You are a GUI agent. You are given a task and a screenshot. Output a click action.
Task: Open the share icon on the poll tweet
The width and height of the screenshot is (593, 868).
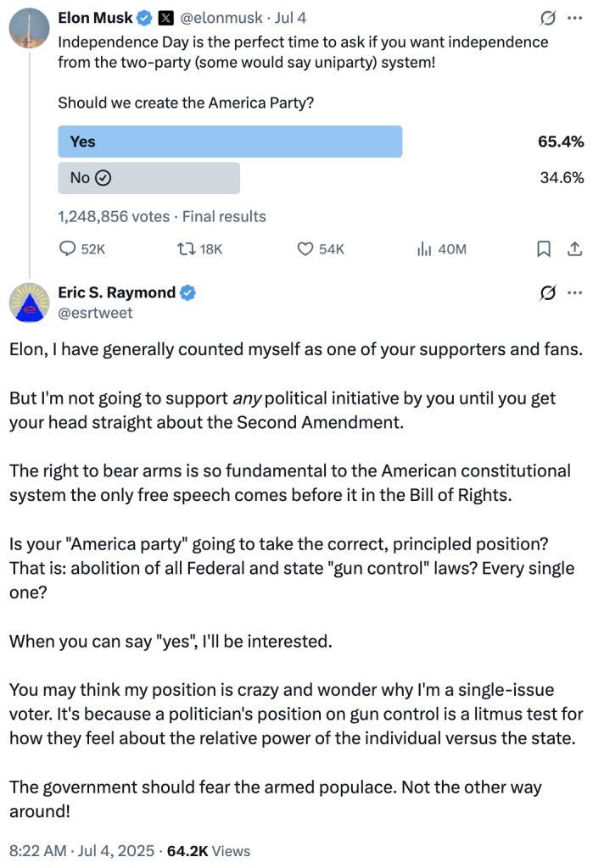(x=574, y=249)
